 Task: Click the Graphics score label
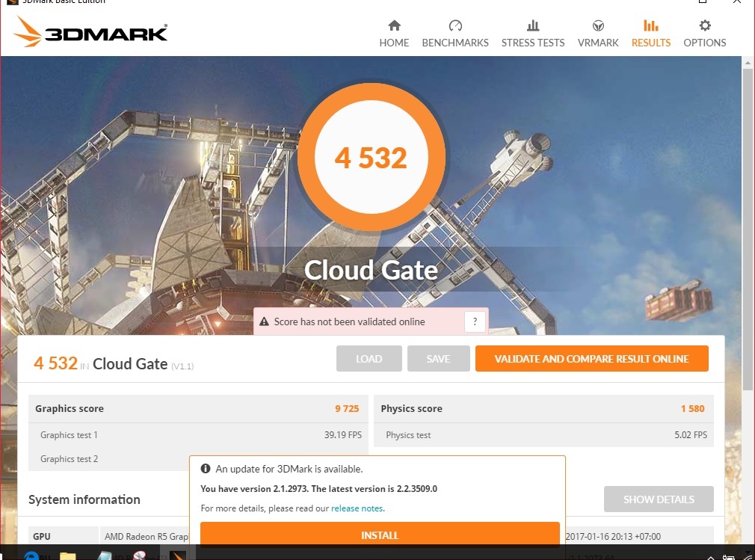(70, 408)
